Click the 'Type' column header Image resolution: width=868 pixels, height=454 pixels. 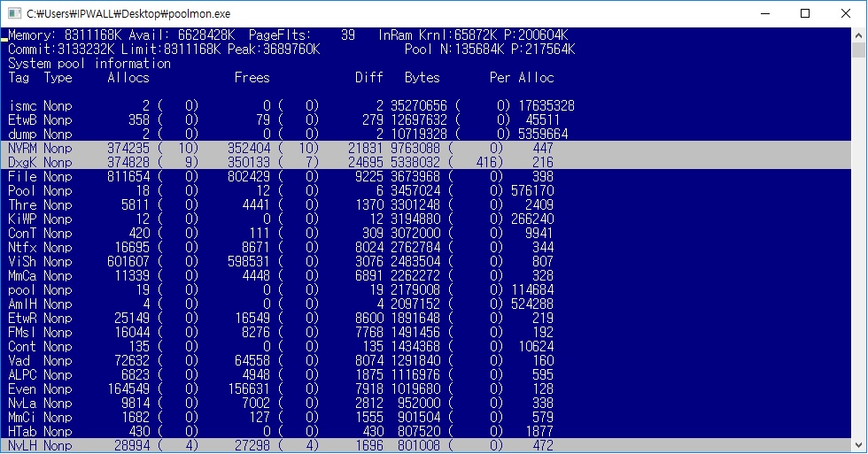click(x=58, y=77)
